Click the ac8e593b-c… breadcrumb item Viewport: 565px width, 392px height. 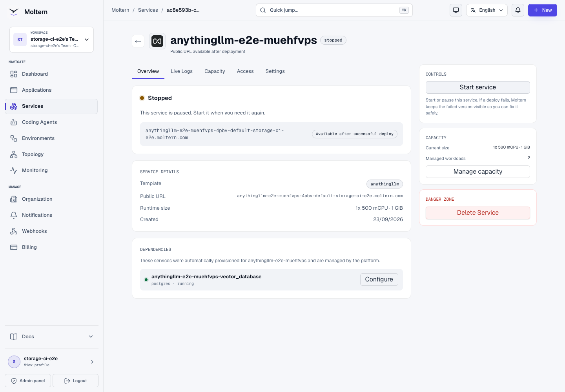tap(183, 10)
